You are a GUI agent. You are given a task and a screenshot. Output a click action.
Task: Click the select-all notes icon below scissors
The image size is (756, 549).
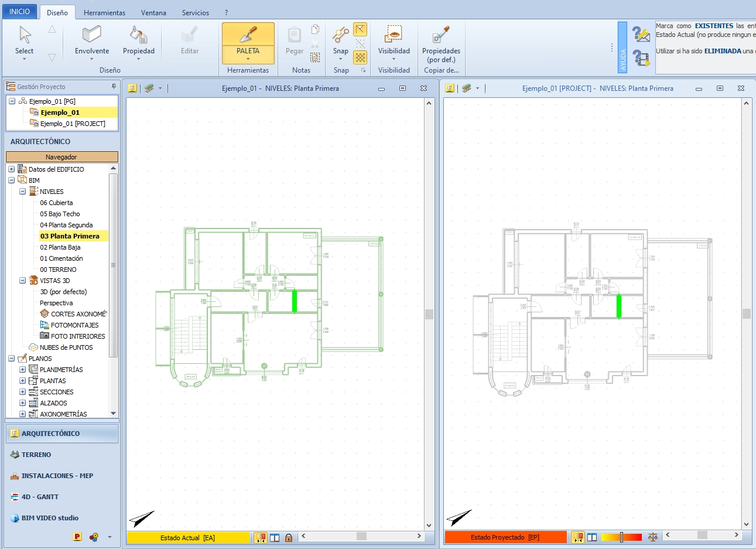[x=315, y=57]
